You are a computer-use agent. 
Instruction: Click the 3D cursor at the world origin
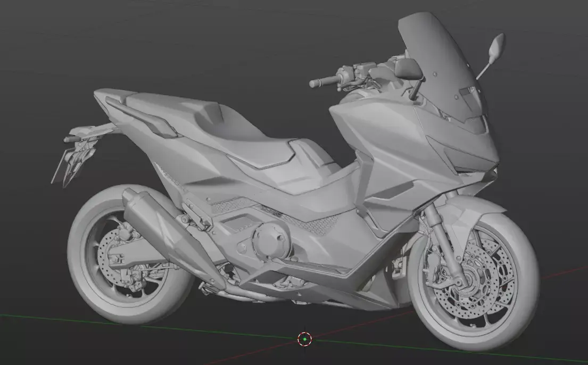[x=304, y=339]
